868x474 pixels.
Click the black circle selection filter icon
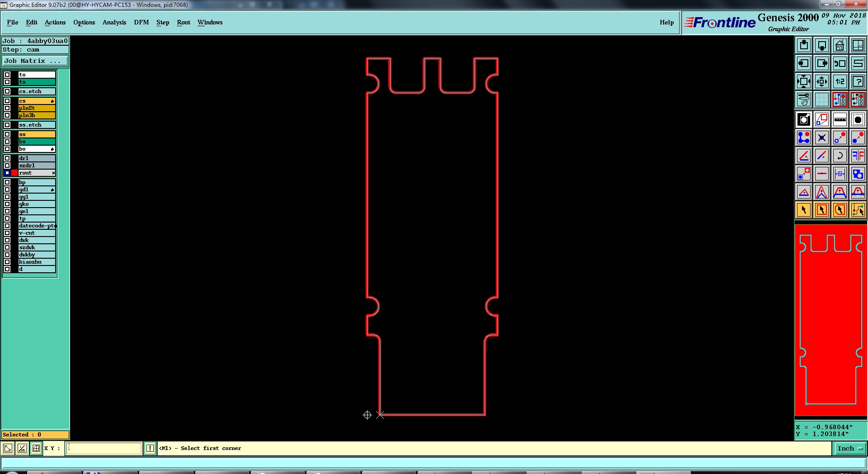[x=858, y=119]
